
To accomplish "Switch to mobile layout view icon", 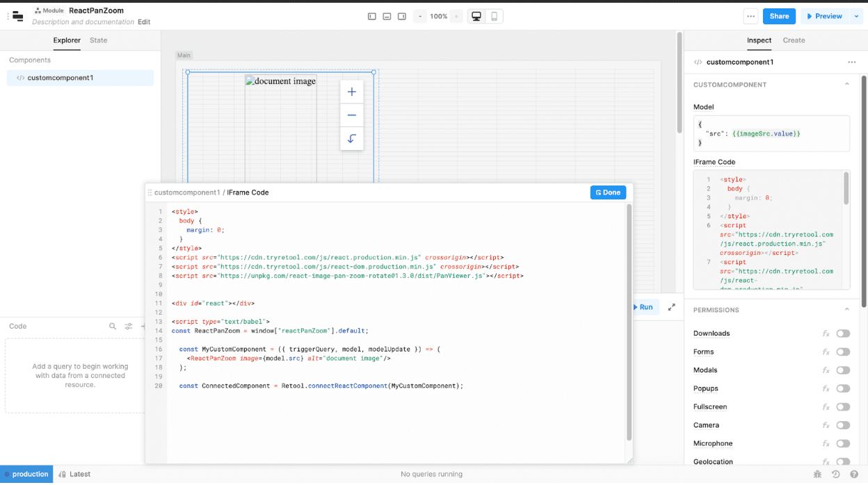I will tap(495, 17).
